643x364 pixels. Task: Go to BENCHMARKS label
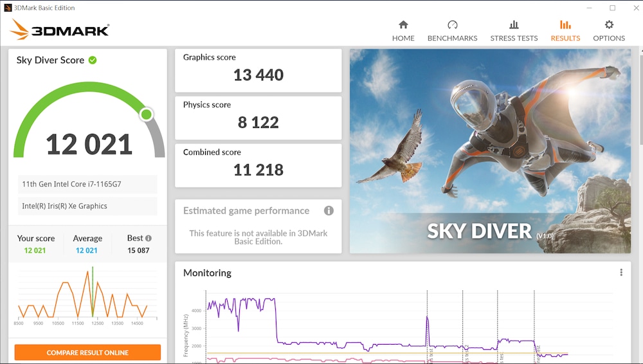(x=452, y=38)
